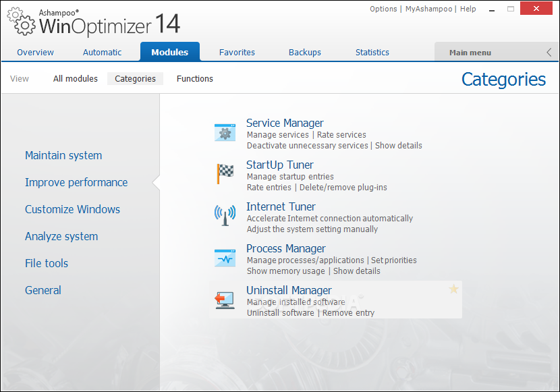Click the WinOptimizer gears logo icon
The height and width of the screenshot is (392, 560).
(x=22, y=22)
